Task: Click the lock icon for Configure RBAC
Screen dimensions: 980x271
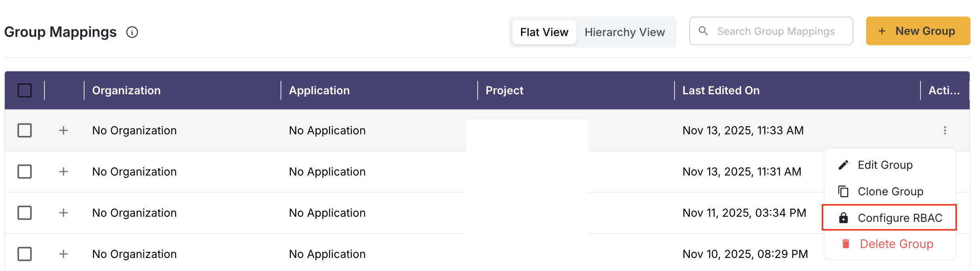Action: click(x=844, y=218)
